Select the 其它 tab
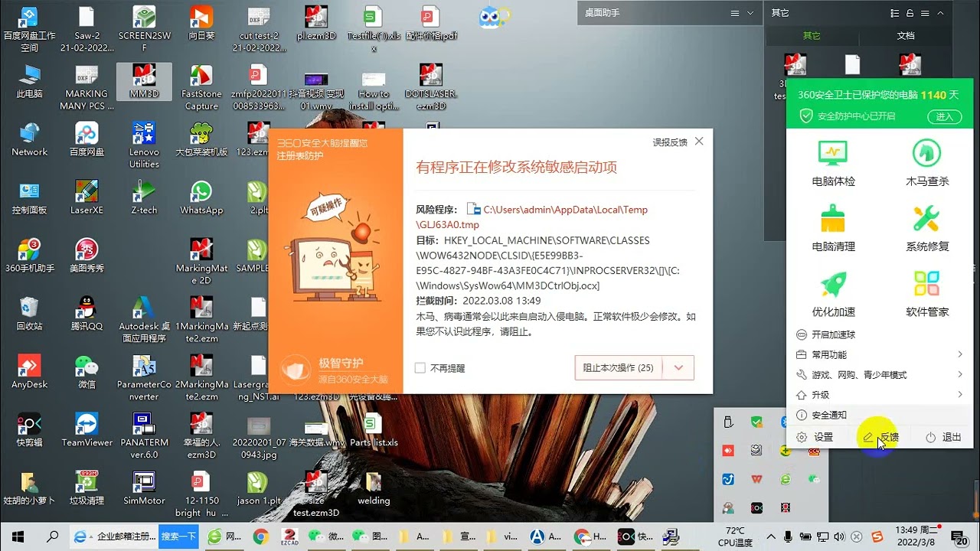Image resolution: width=980 pixels, height=551 pixels. (812, 35)
